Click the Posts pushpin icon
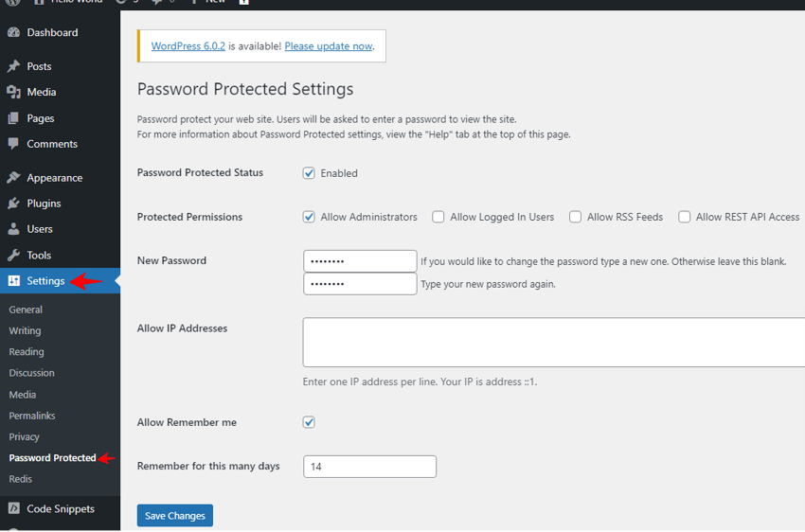The height and width of the screenshot is (532, 805). point(13,67)
